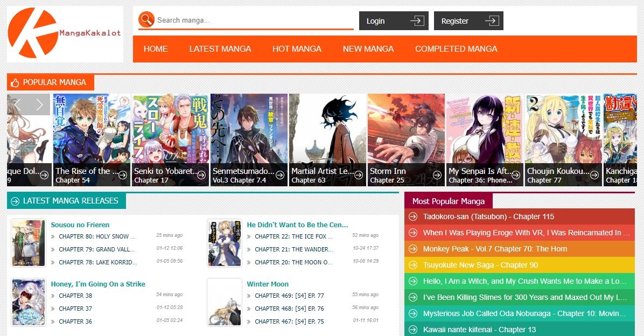Open Winter Moon title link
The height and width of the screenshot is (336, 644).
click(x=268, y=284)
